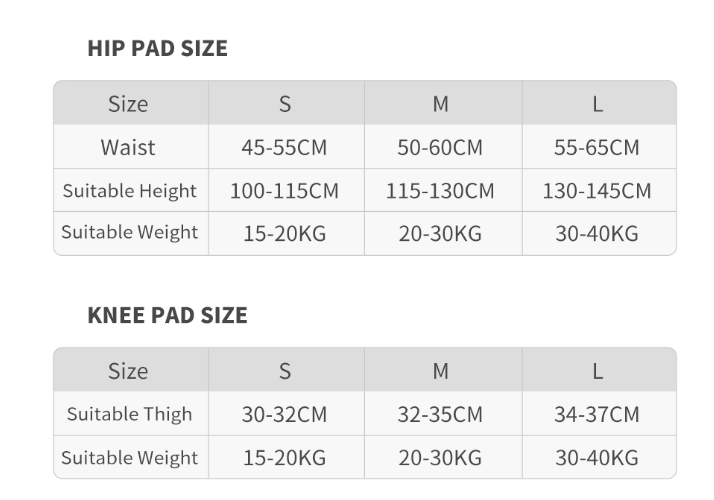
Task: Select the 115-130CM height cell
Action: point(440,191)
